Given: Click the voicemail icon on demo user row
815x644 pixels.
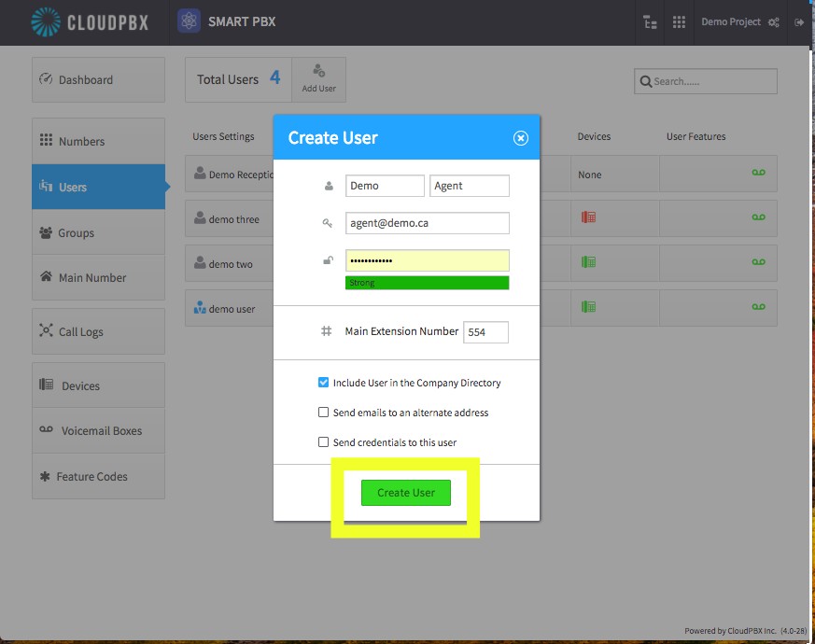Looking at the screenshot, I should (x=758, y=307).
